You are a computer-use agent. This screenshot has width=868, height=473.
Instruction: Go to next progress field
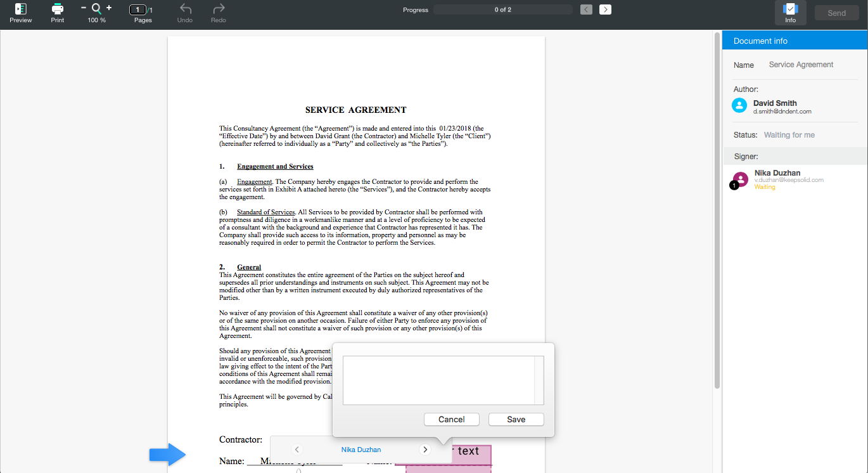pos(605,10)
